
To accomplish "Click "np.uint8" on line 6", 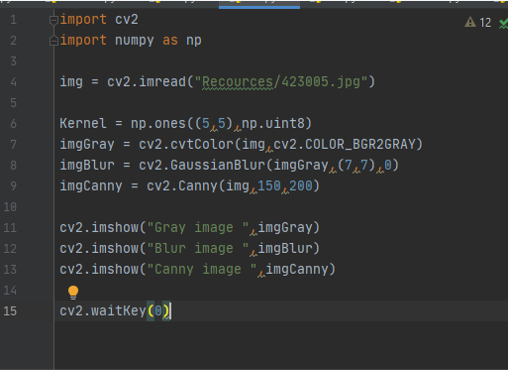I will 273,124.
